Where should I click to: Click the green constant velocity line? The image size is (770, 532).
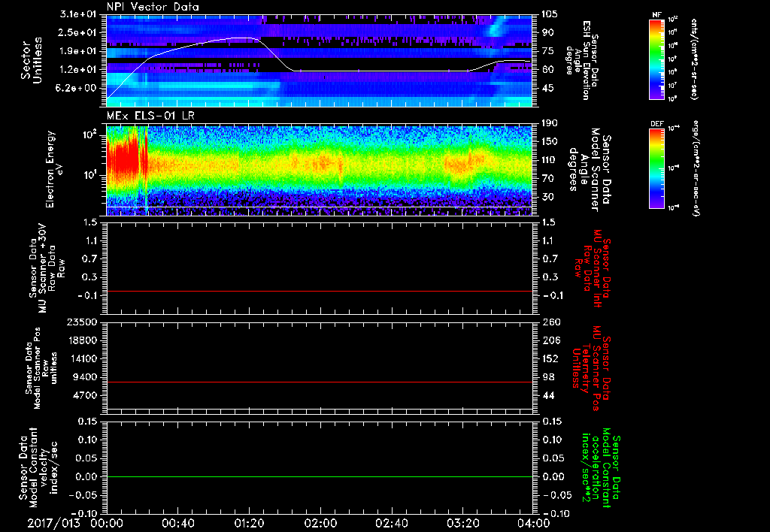tap(319, 476)
